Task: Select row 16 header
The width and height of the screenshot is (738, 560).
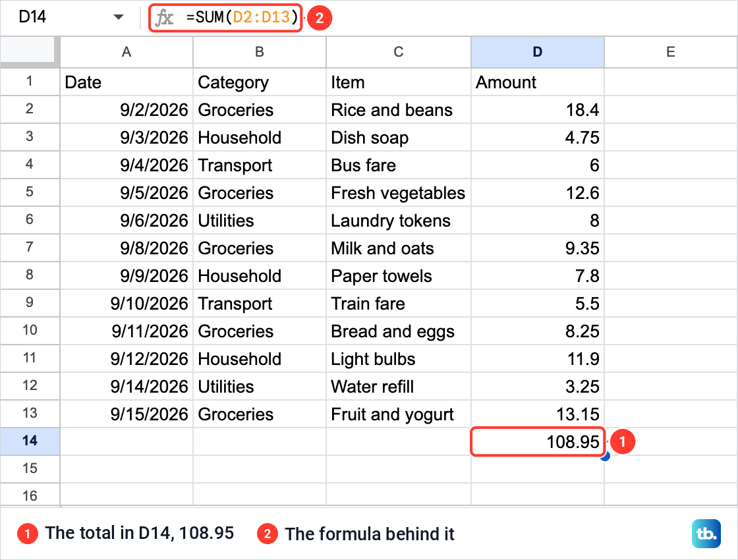Action: [x=30, y=495]
